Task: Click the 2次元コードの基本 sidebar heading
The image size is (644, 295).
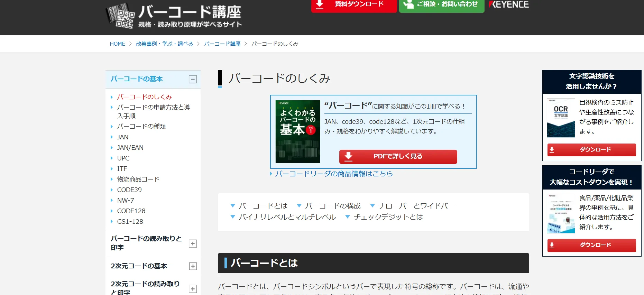Action: (x=139, y=266)
